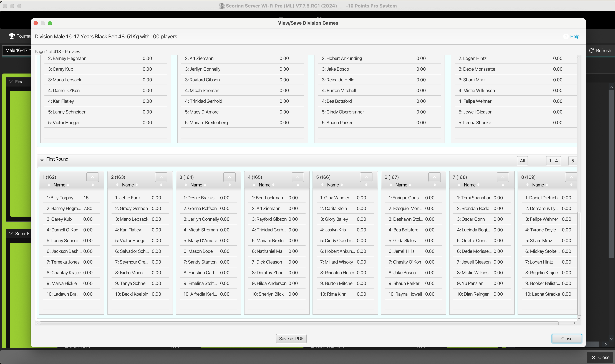
Task: Click the Refresh icon in the toolbar
Action: [x=592, y=50]
